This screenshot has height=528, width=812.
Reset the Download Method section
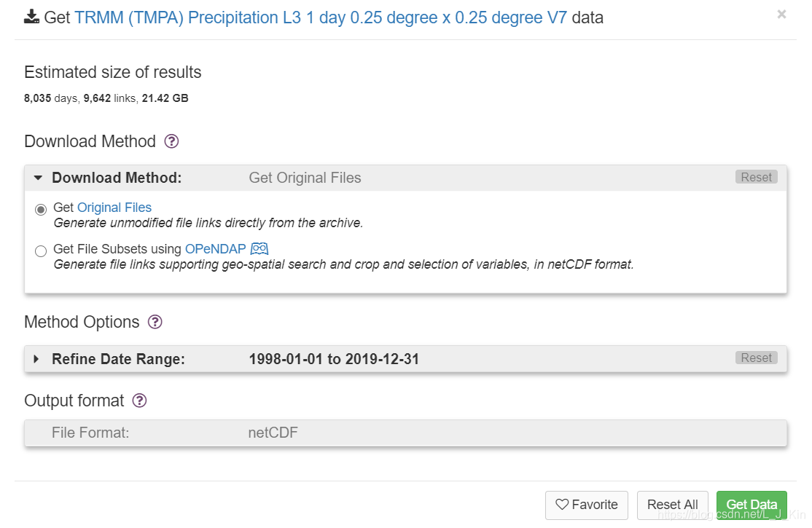pyautogui.click(x=756, y=178)
